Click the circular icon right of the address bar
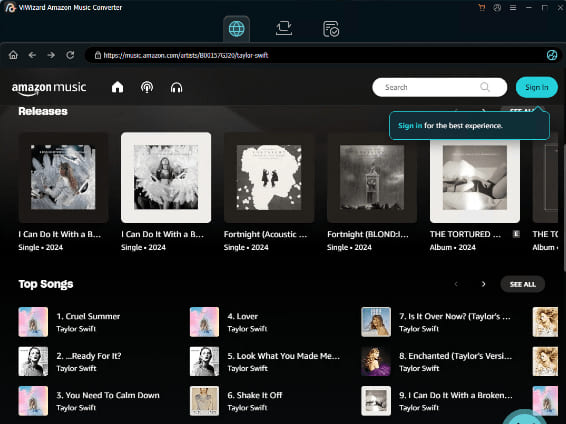The width and height of the screenshot is (566, 424). (552, 55)
